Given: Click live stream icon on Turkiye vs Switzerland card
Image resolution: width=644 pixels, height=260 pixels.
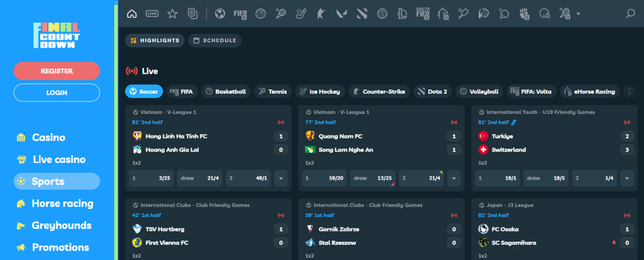Looking at the screenshot, I should 626,122.
